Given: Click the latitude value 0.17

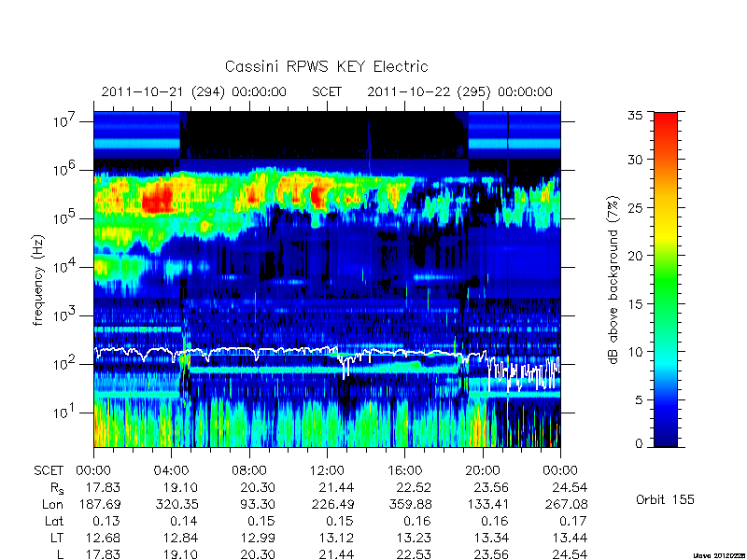Looking at the screenshot, I should pyautogui.click(x=573, y=522).
